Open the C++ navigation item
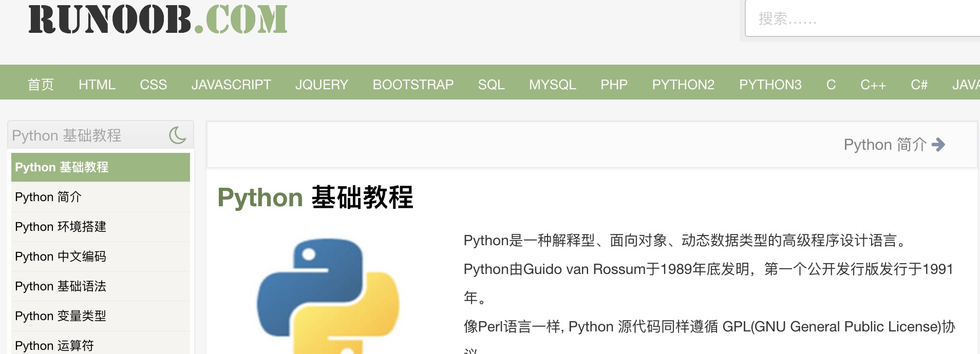Screen dimensions: 980x354 click(x=873, y=85)
